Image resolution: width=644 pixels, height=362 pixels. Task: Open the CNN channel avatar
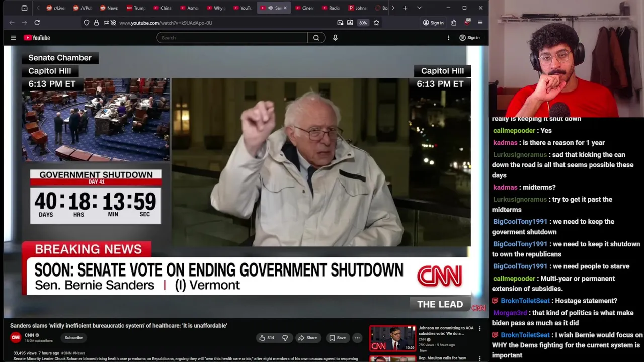pos(16,338)
